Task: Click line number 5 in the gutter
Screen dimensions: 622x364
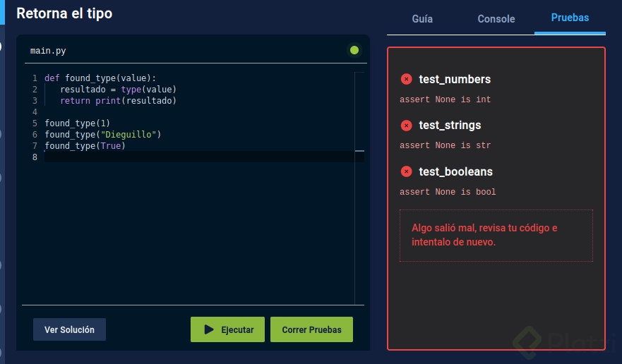Action: point(35,123)
